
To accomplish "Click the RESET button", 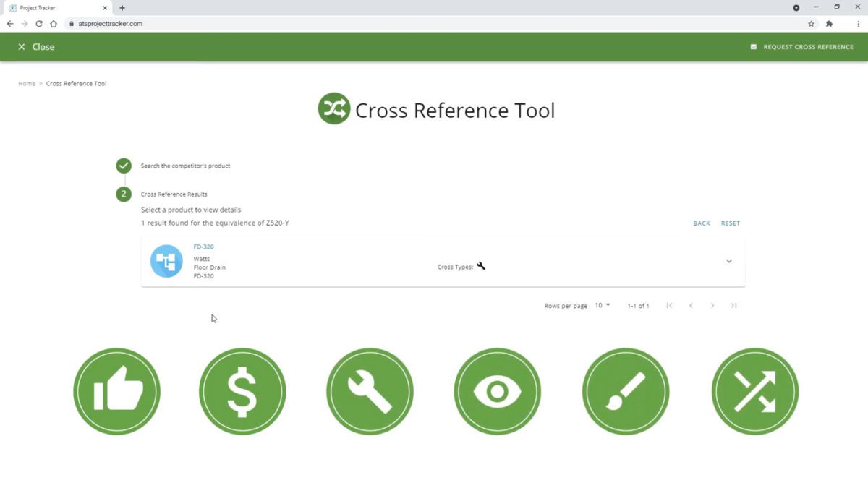I will tap(731, 223).
